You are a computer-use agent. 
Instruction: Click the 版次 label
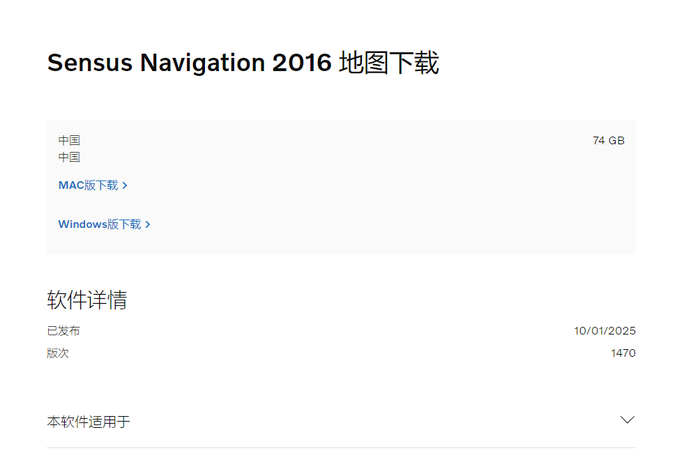click(x=58, y=353)
